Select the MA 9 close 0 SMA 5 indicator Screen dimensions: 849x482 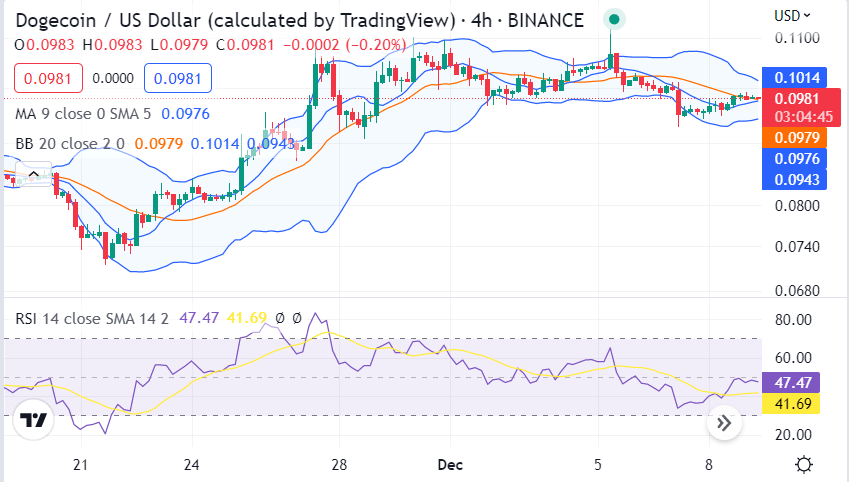[x=83, y=114]
